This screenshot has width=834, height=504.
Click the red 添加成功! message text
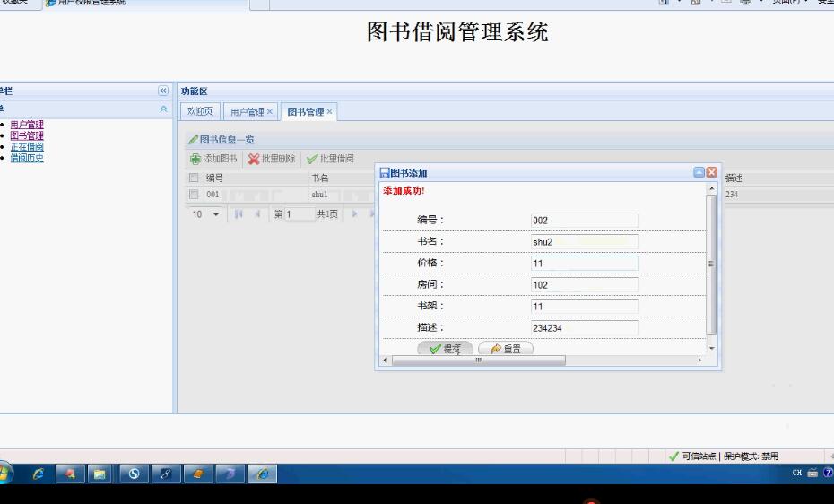(404, 190)
